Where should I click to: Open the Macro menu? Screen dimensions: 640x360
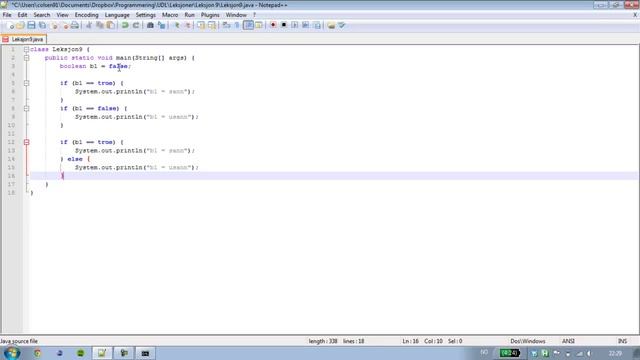(170, 15)
